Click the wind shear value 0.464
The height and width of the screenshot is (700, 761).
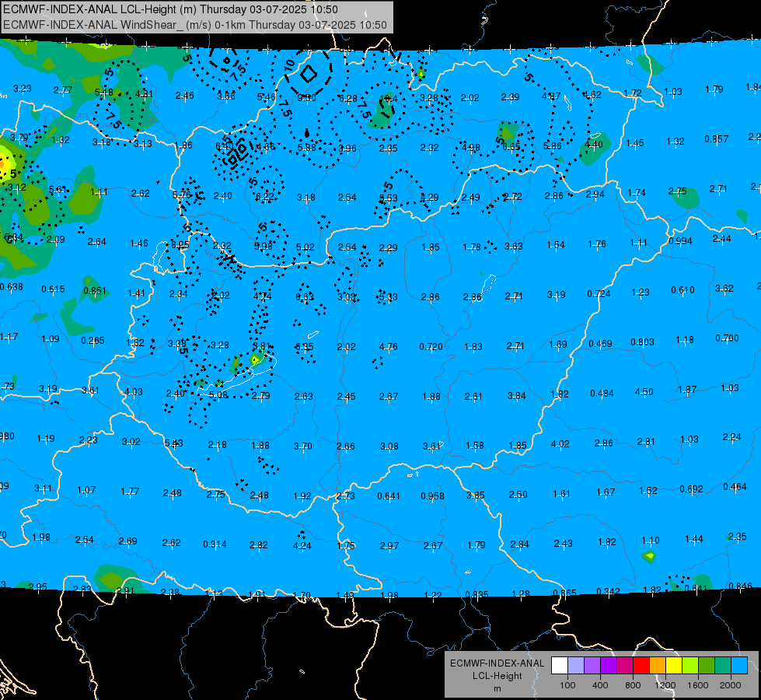click(735, 487)
